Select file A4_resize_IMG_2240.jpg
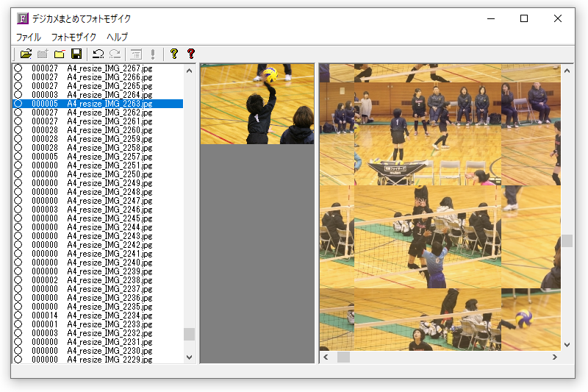 (x=110, y=263)
